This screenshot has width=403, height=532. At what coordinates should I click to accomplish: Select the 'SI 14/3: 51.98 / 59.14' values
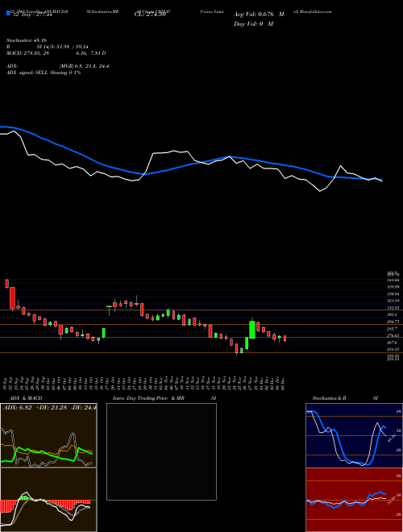(62, 47)
